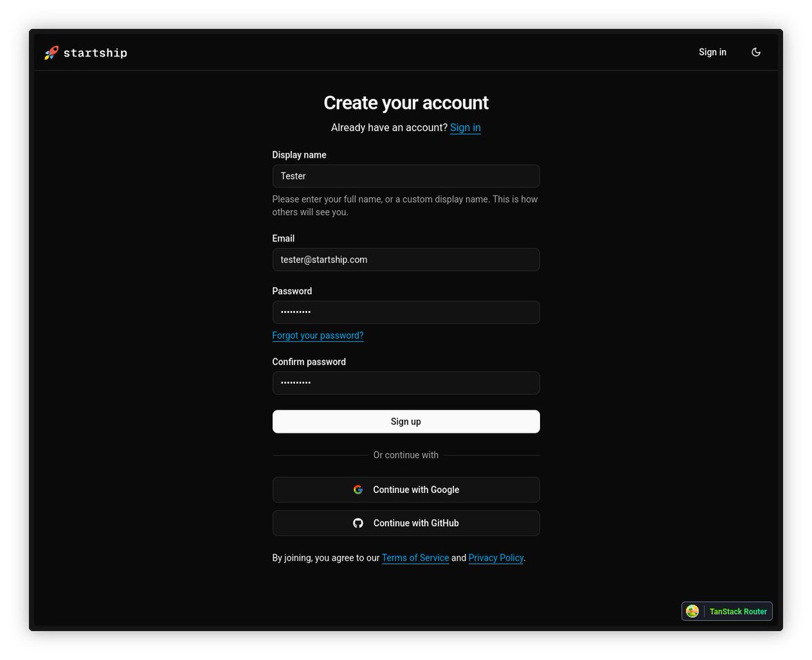Click the Already have an account text
This screenshot has height=660, width=812.
(389, 127)
